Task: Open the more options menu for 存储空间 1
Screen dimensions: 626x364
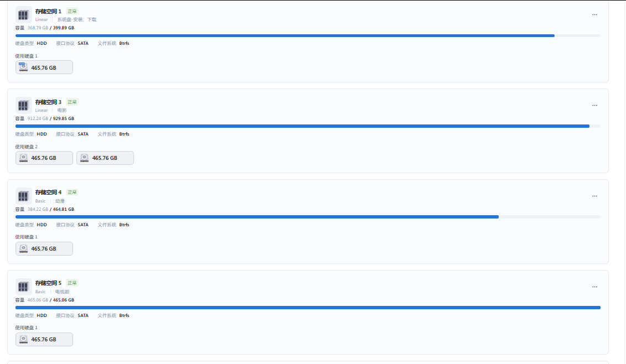Action: 594,15
